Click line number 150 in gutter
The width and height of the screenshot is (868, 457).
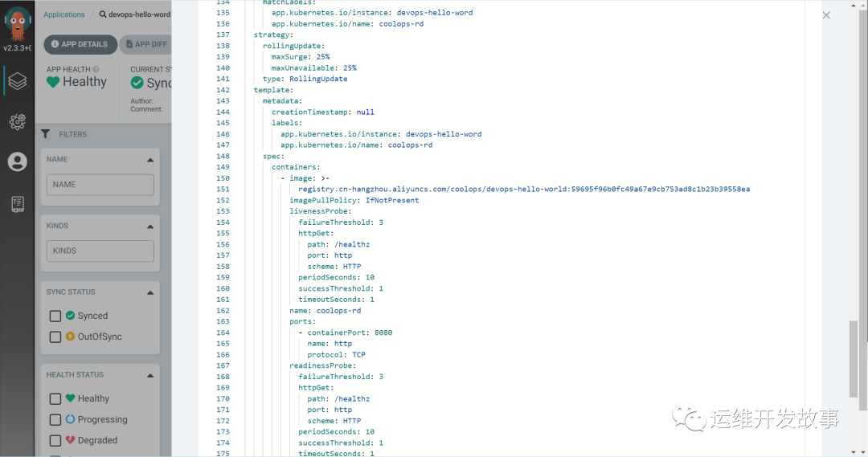pyautogui.click(x=223, y=178)
